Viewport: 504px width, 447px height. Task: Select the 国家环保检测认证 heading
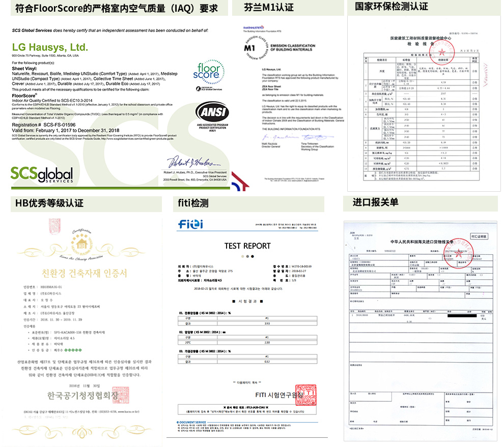pyautogui.click(x=391, y=6)
